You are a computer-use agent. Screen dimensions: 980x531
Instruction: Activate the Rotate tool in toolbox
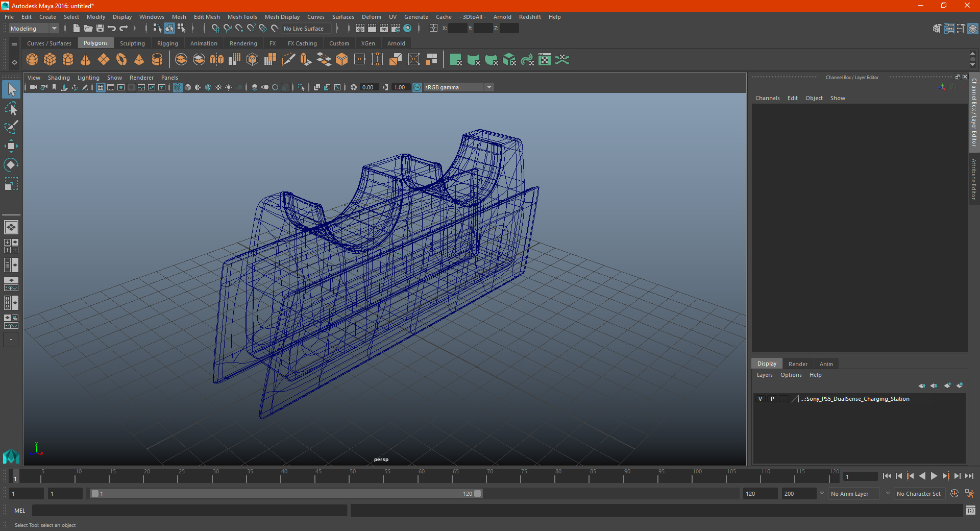(11, 165)
